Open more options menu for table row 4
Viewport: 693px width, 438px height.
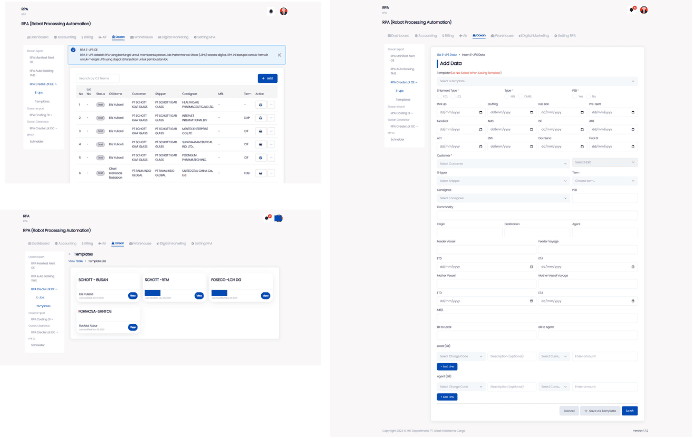[x=271, y=145]
